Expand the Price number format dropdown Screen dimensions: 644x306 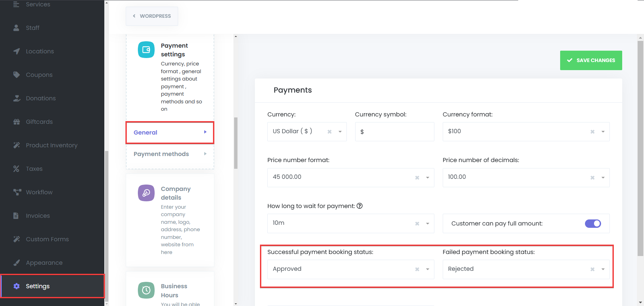(427, 177)
